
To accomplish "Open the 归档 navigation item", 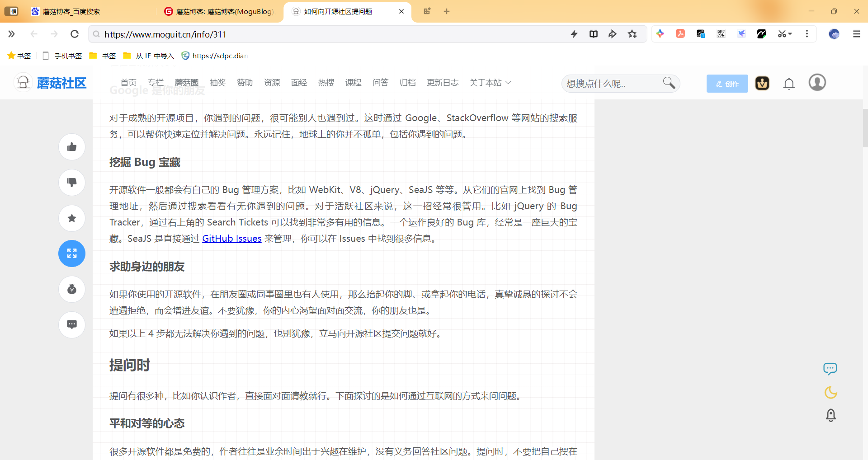I will click(407, 83).
